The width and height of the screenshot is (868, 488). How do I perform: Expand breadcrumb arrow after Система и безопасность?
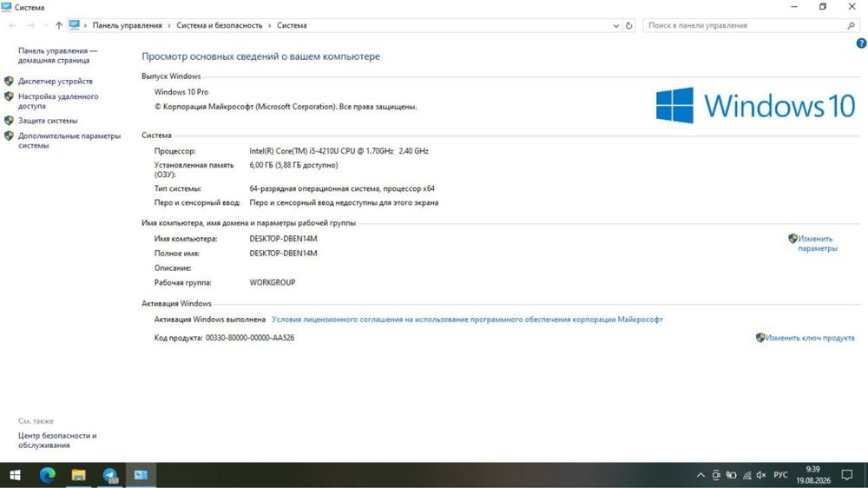click(270, 25)
